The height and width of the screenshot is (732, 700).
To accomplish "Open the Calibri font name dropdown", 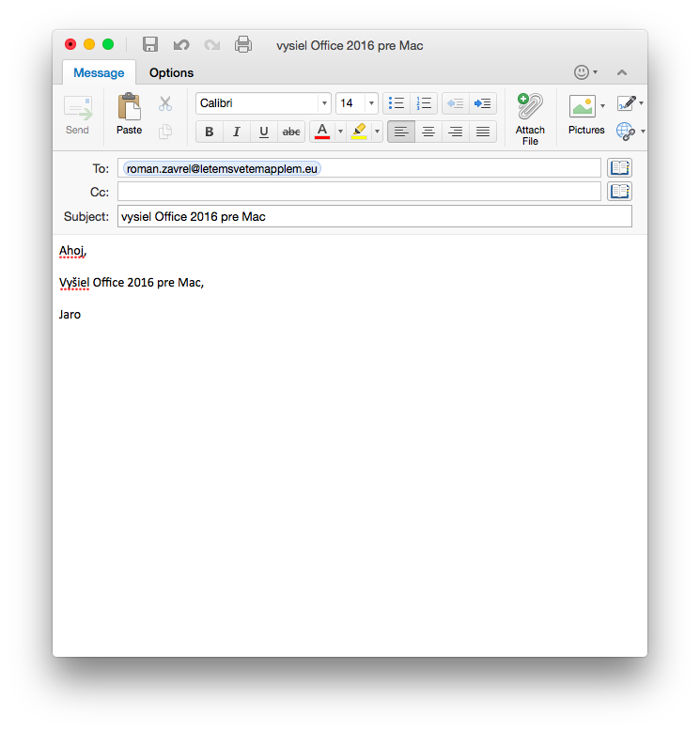I will click(324, 103).
